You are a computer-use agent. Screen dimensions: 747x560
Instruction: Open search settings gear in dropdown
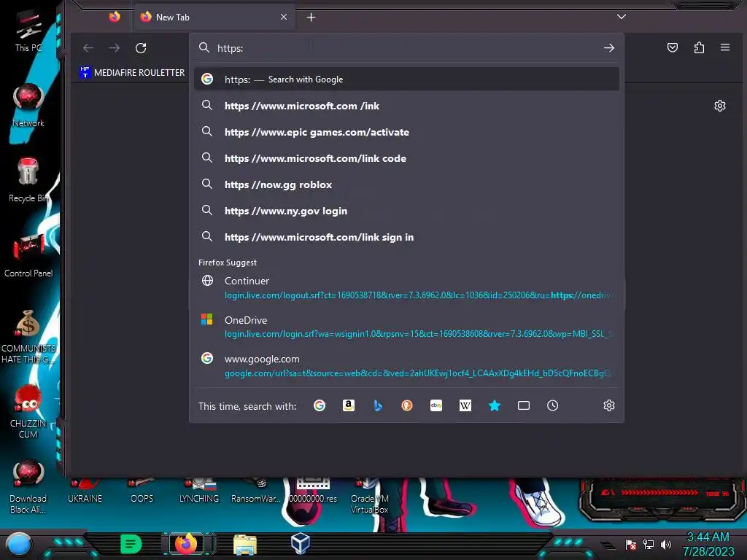pos(609,405)
